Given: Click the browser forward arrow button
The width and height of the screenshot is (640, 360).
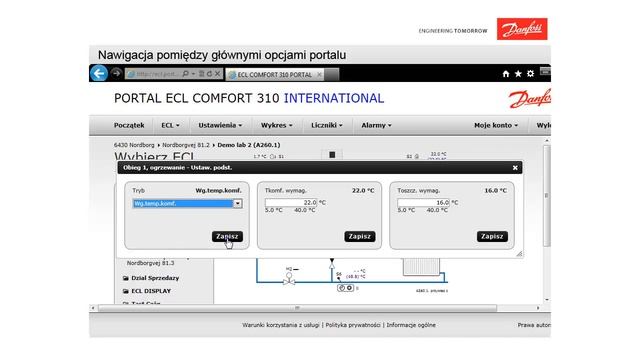Looking at the screenshot, I should tap(116, 73).
